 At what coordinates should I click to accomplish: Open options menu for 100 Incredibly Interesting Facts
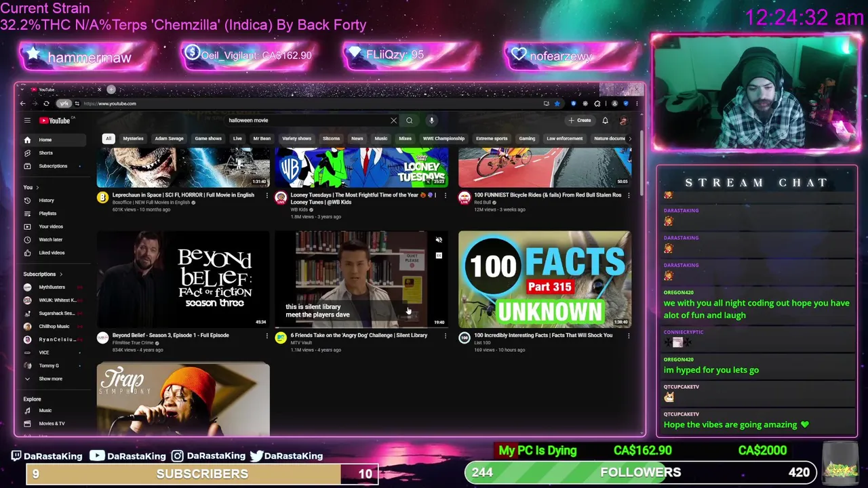click(x=628, y=335)
